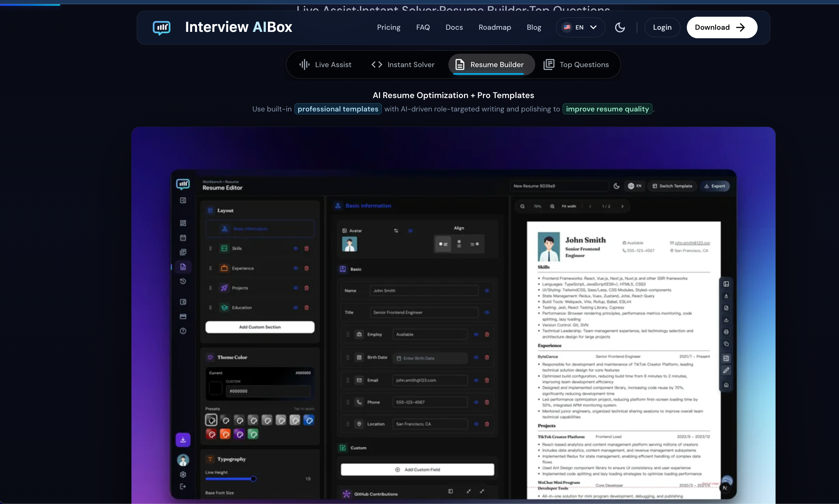Image resolution: width=839 pixels, height=504 pixels.
Task: Click the Login button
Action: pos(662,28)
